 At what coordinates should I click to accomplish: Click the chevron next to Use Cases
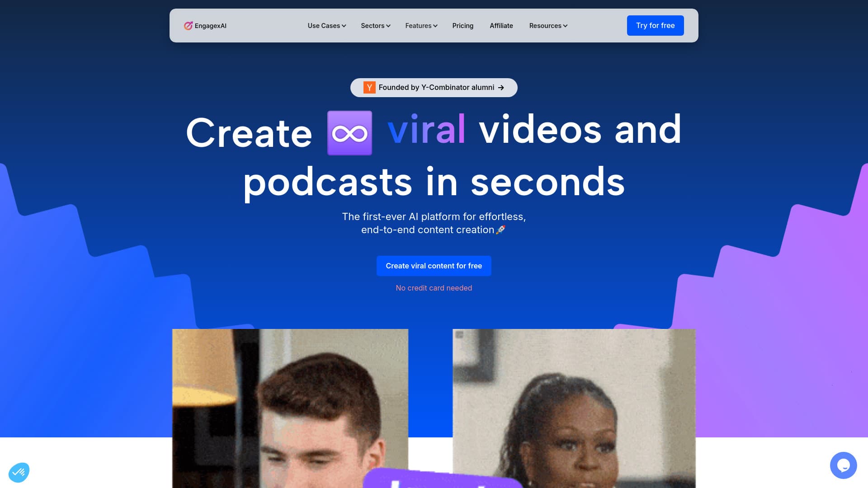coord(344,26)
